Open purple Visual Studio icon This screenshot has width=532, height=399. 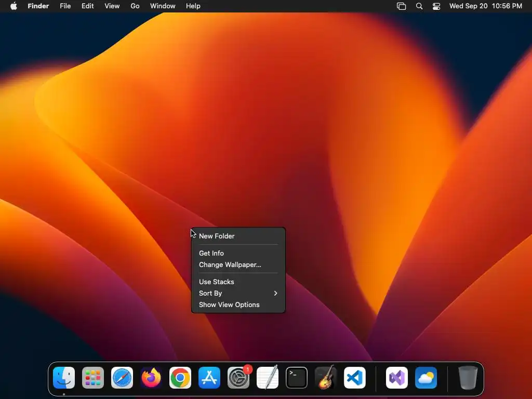[x=397, y=378]
